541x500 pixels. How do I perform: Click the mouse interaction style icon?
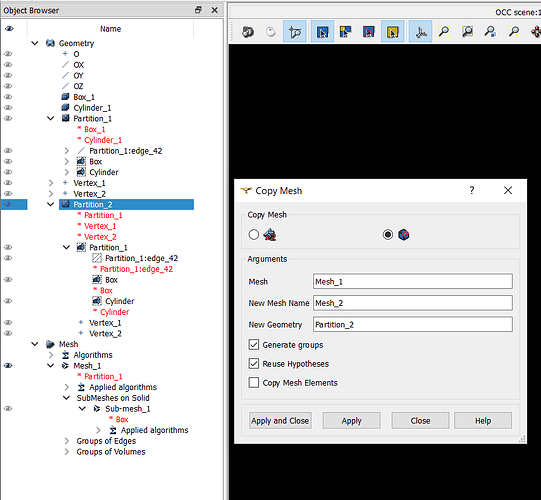pos(271,32)
